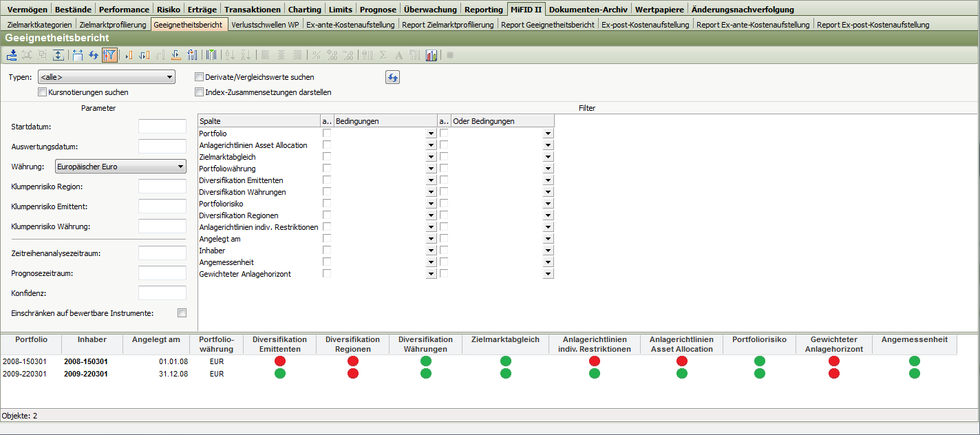Click the active filter funnel toolbar icon
980x435 pixels.
pyautogui.click(x=109, y=56)
